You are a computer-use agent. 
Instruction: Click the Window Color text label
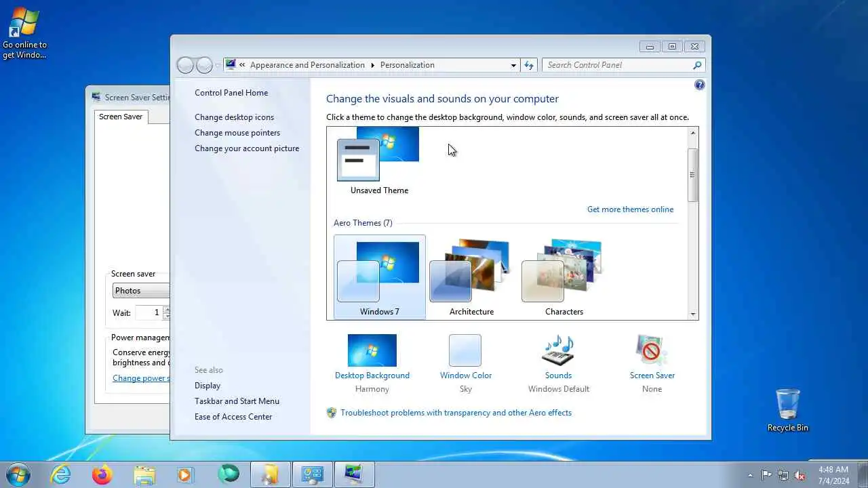465,375
